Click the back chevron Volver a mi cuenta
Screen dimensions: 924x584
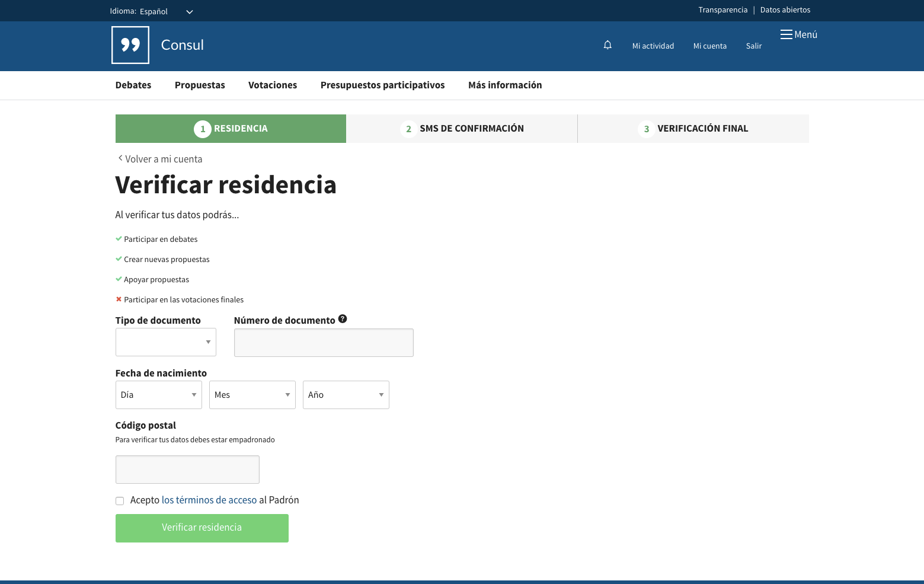click(120, 158)
